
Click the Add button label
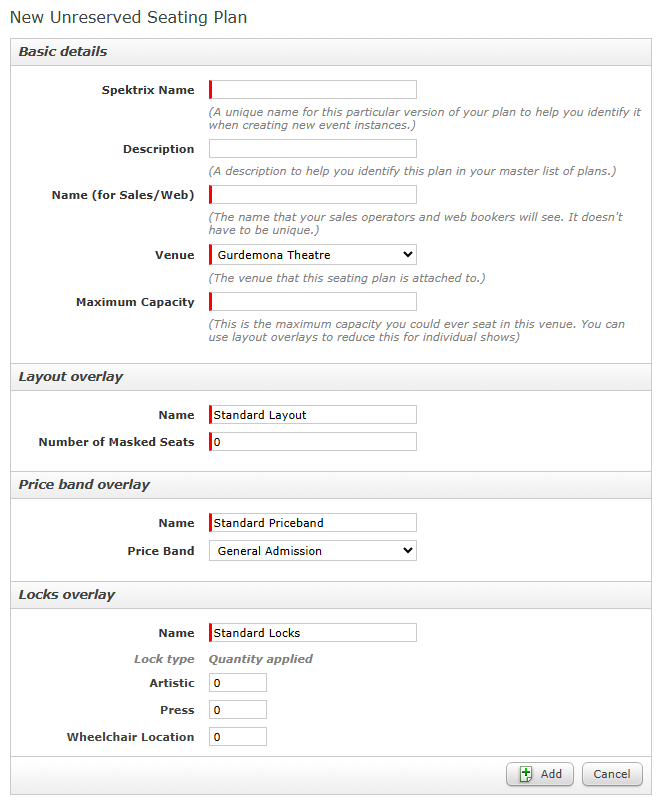point(551,774)
